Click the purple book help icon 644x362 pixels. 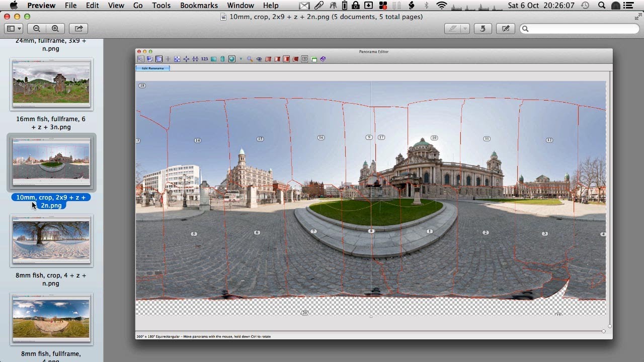323,59
